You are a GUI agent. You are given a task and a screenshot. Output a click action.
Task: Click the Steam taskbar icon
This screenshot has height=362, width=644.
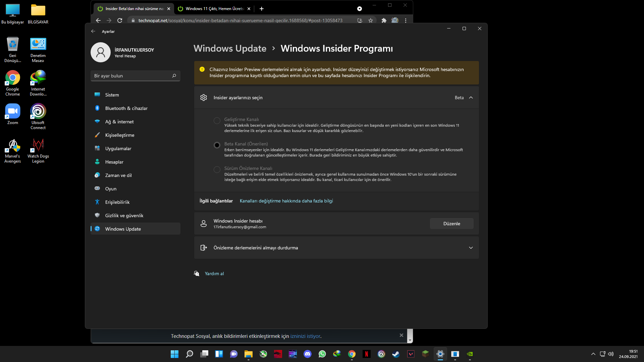396,354
